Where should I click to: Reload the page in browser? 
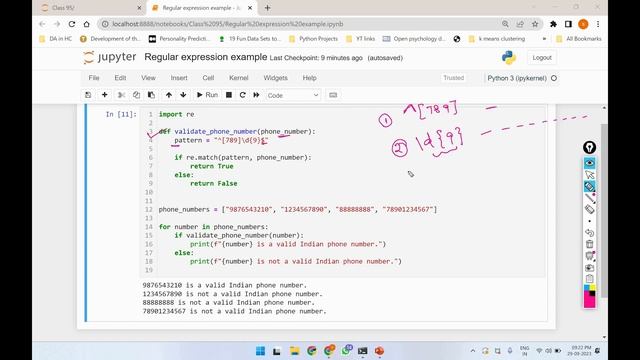point(72,24)
